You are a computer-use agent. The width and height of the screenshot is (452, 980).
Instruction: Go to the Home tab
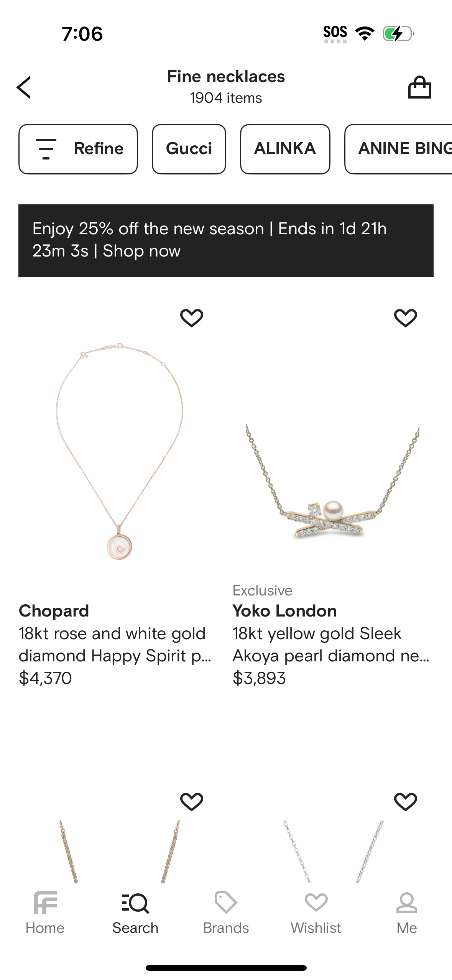coord(45,913)
